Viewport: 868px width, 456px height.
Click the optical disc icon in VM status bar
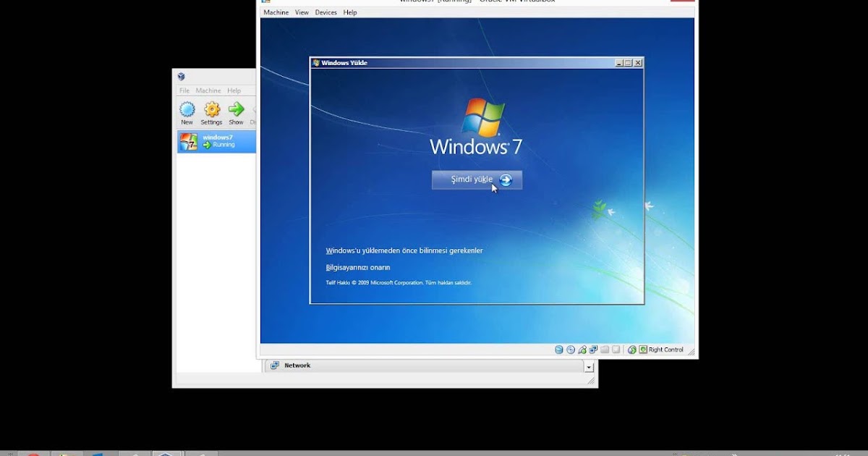click(x=571, y=350)
